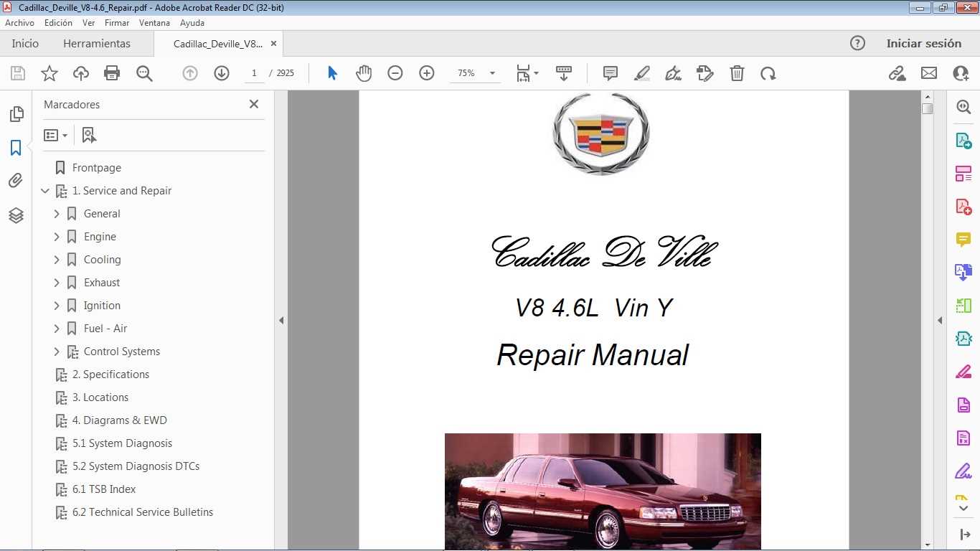Screen dimensions: 980x551
Task: Expand the Fuel - Air bookmark
Action: coord(57,329)
